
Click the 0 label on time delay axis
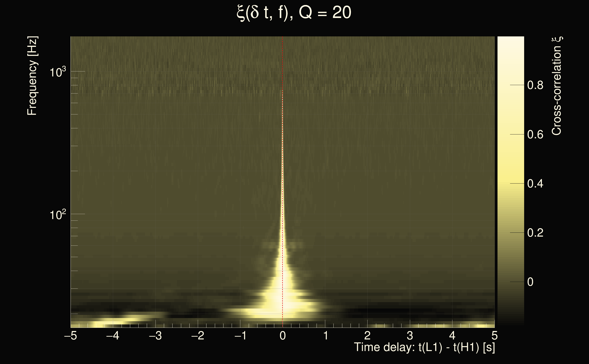pos(283,336)
